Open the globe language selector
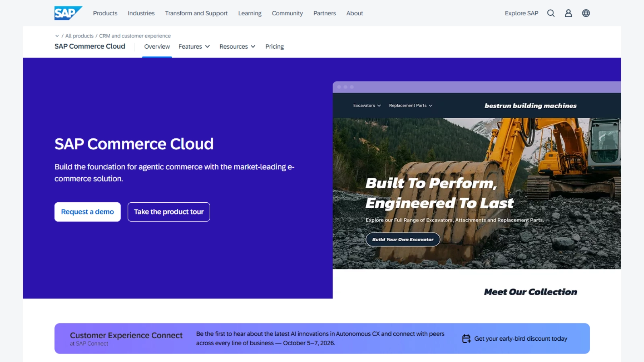Screen dimensions: 644x362 point(586,13)
